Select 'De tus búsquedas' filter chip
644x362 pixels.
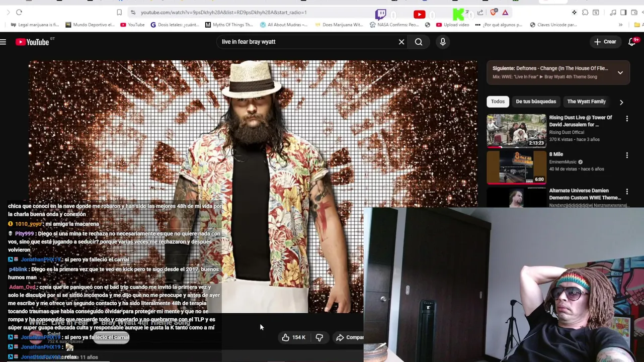click(536, 102)
